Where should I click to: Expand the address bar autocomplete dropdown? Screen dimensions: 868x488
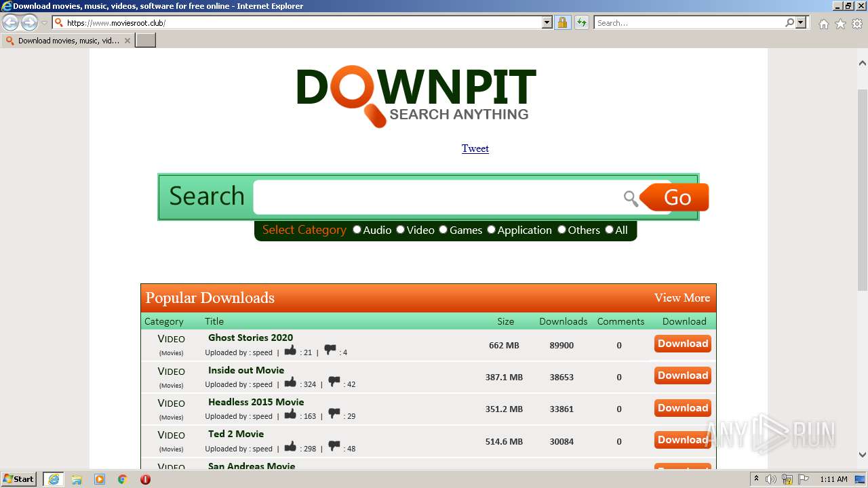(x=547, y=23)
